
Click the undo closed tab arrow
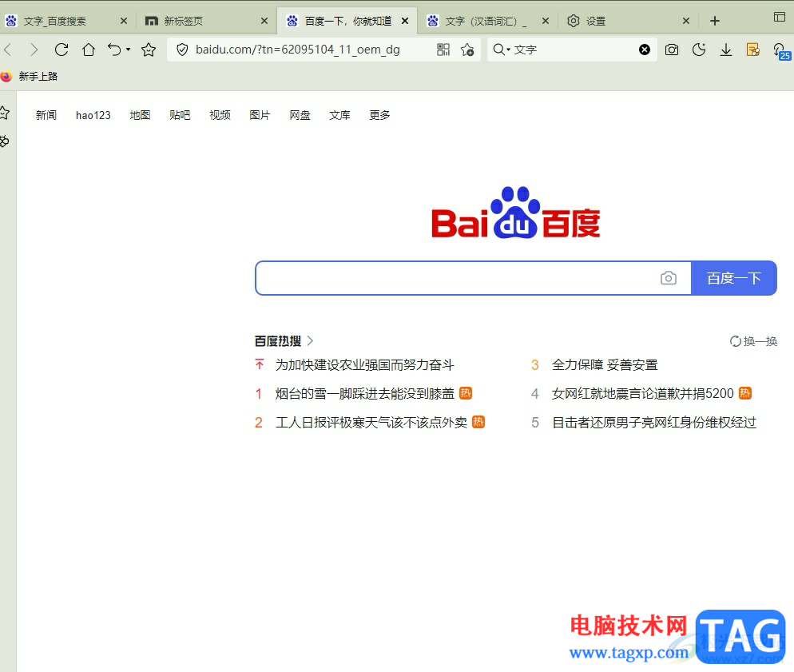pyautogui.click(x=114, y=50)
